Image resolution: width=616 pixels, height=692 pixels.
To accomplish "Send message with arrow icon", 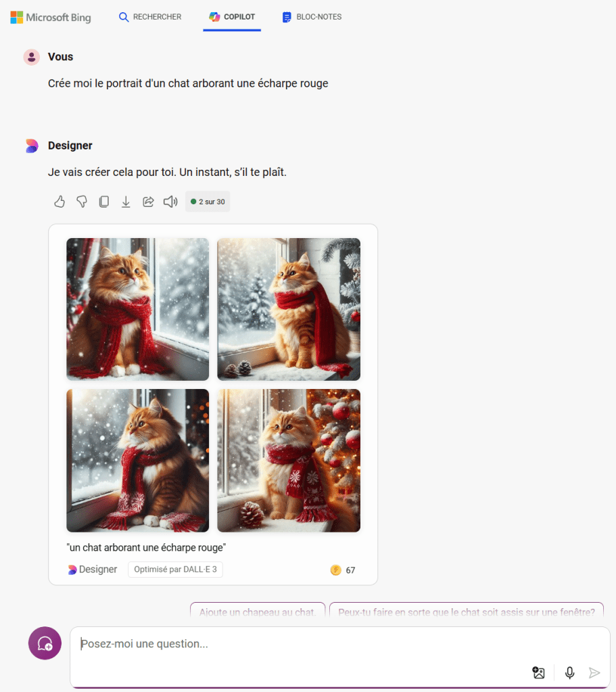I will point(594,672).
